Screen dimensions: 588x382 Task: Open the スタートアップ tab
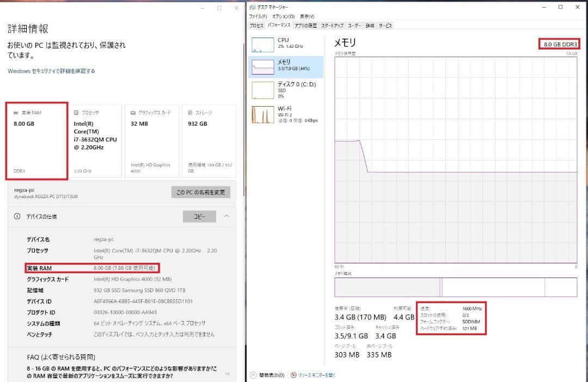pos(332,25)
